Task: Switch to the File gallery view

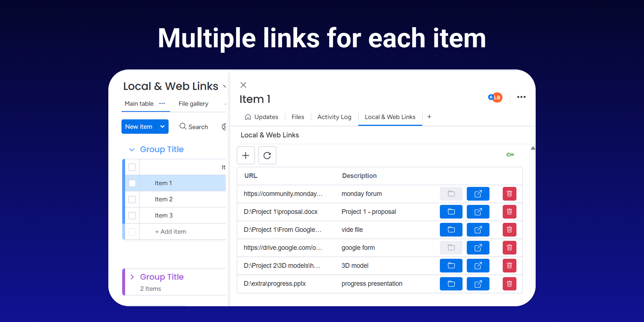Action: pyautogui.click(x=193, y=104)
